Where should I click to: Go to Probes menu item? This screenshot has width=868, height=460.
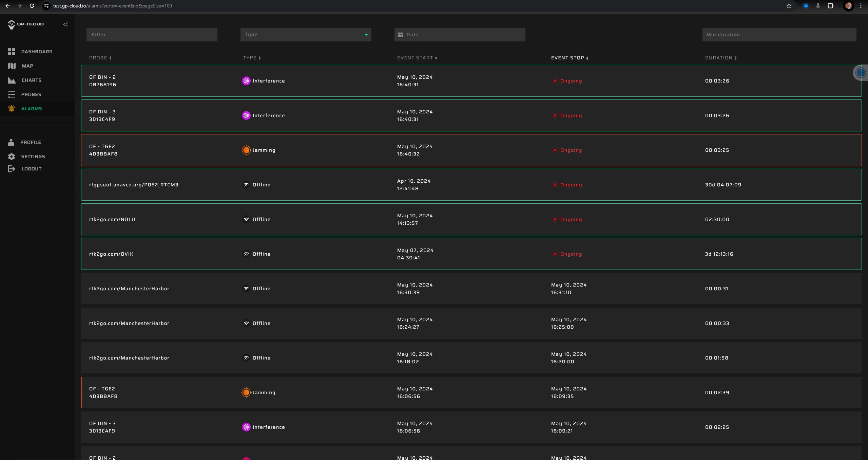point(31,94)
